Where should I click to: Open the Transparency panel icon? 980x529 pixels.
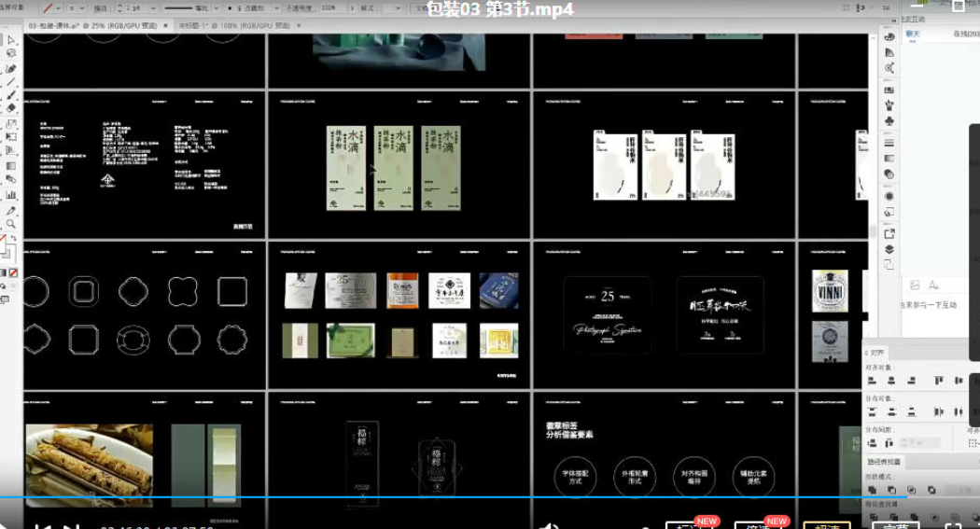click(889, 174)
